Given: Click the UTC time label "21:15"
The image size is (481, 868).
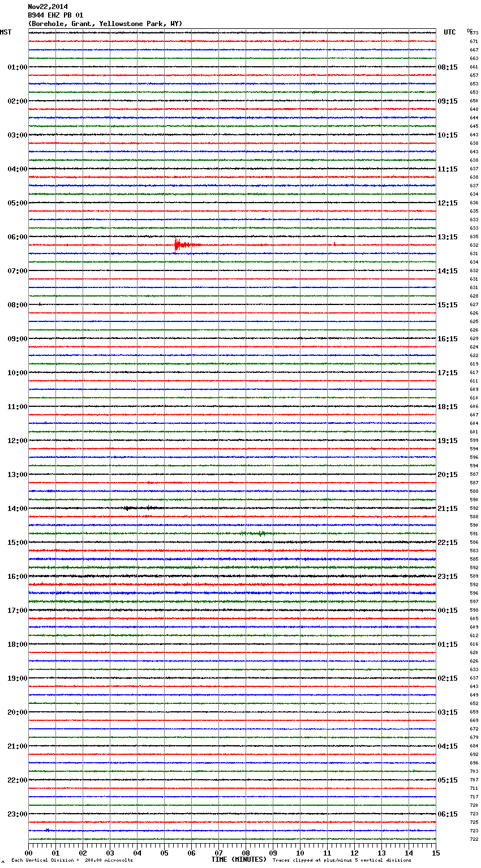Looking at the screenshot, I should (448, 509).
